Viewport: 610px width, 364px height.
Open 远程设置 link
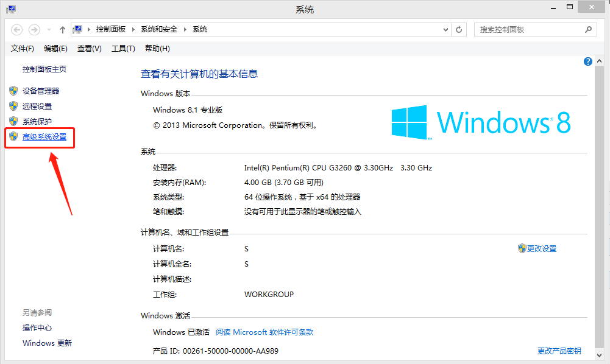coord(37,106)
